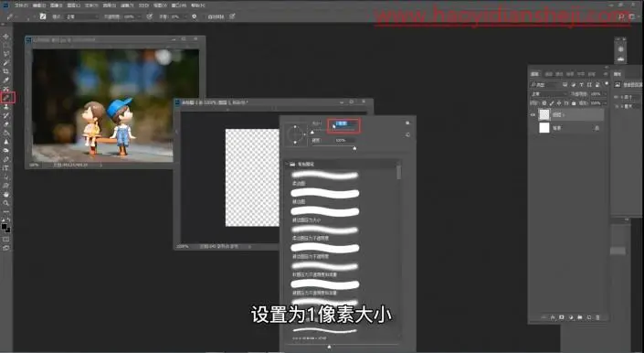
Task: Select the Type tool
Action: [5, 167]
